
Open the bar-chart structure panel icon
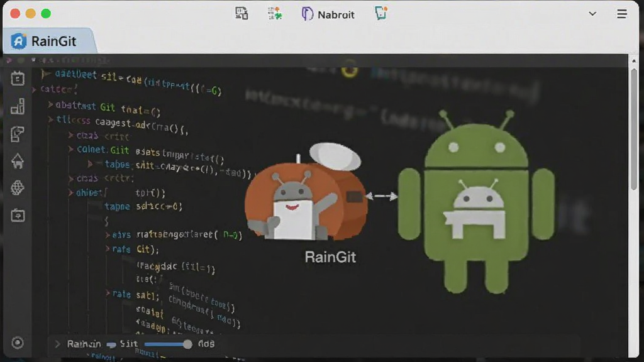click(18, 106)
